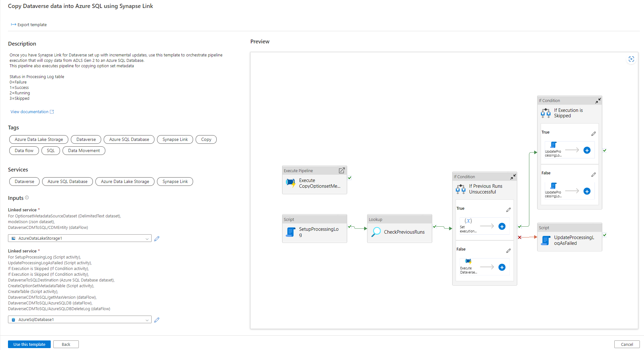Edit AzureSqlDatabase1 linked service pencil icon

point(157,320)
